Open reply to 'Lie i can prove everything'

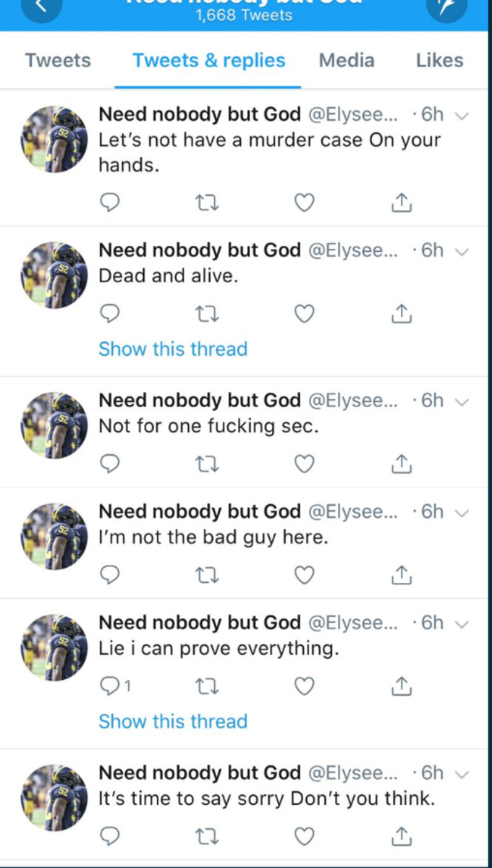point(110,686)
